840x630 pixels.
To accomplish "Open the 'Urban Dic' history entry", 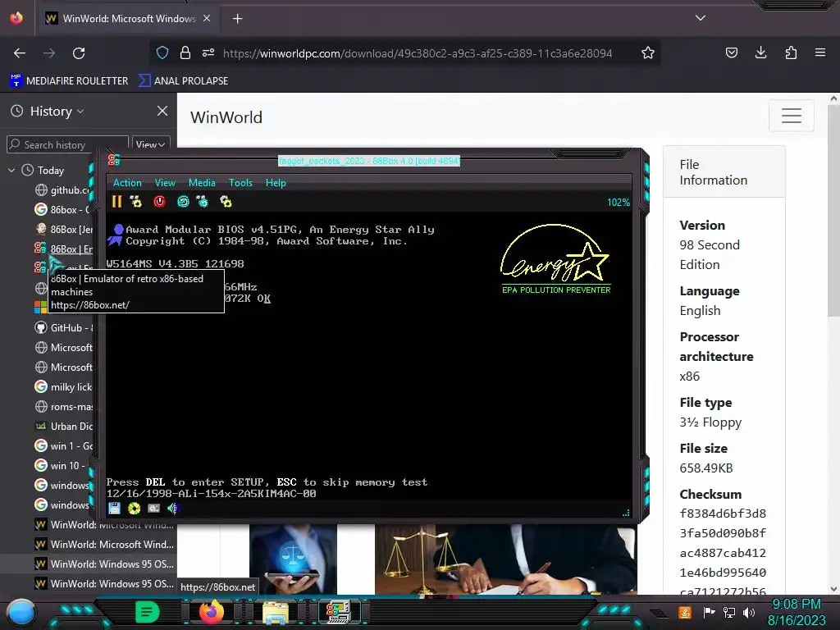I will pyautogui.click(x=63, y=427).
